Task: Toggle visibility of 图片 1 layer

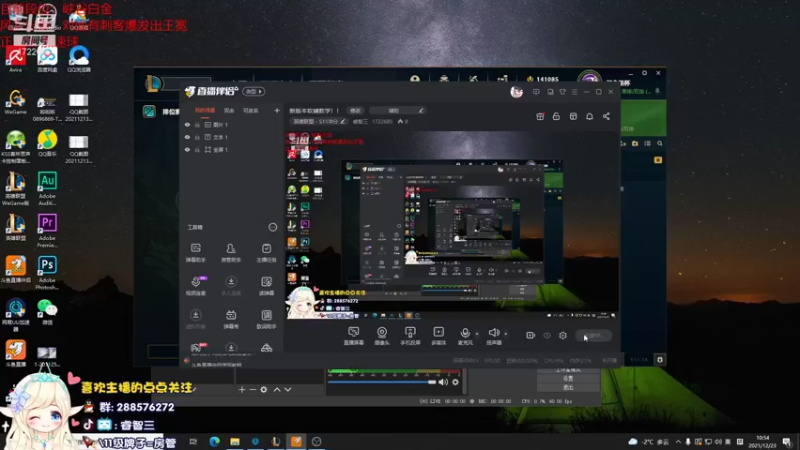Action: point(187,124)
